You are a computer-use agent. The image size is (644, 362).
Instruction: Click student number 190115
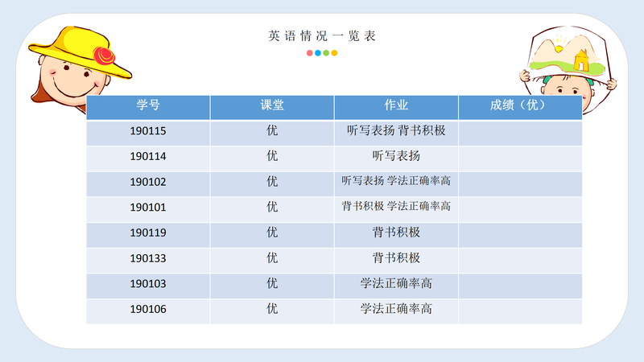(148, 131)
